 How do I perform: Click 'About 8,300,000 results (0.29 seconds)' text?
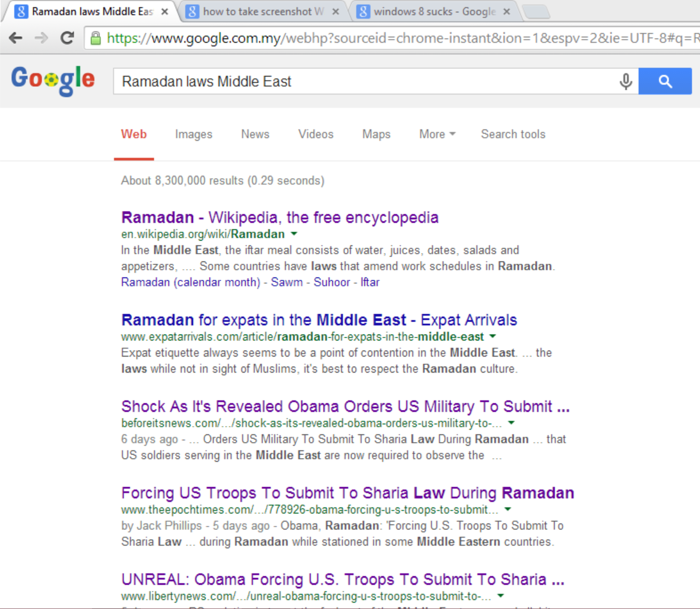[x=223, y=181]
